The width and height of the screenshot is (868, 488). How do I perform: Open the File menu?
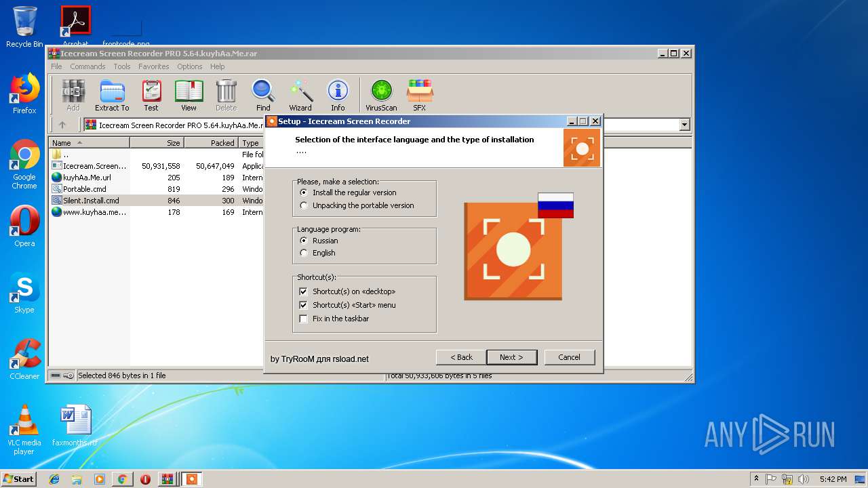point(56,66)
